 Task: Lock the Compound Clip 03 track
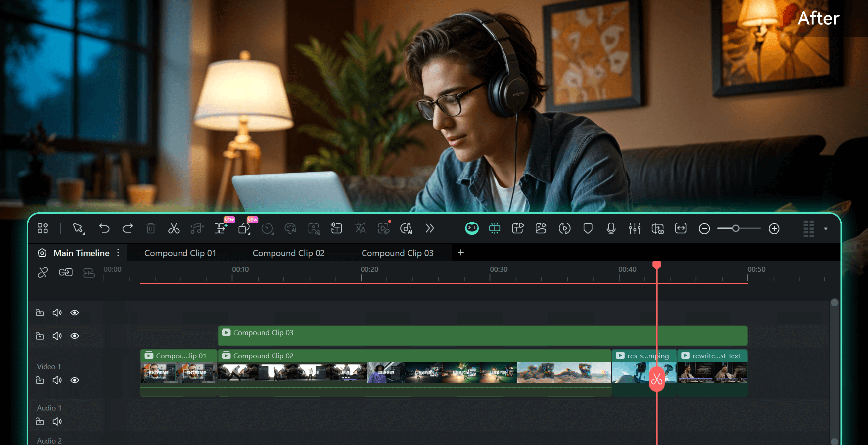click(40, 336)
